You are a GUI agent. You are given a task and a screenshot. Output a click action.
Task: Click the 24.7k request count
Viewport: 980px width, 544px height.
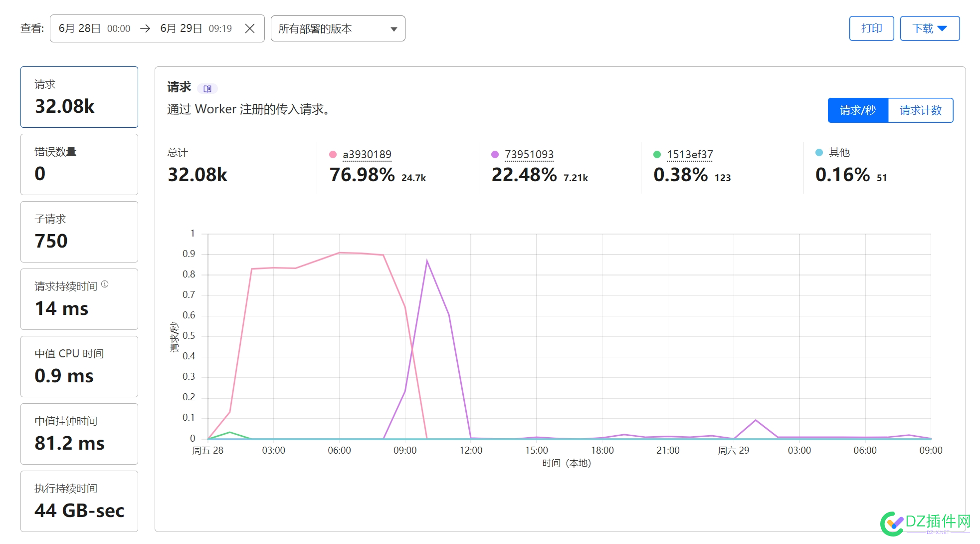(413, 178)
